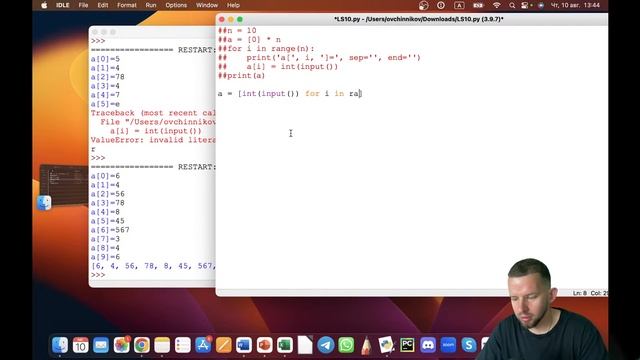This screenshot has width=640, height=360.
Task: Click LS10.py editor window title bar
Action: [419, 19]
